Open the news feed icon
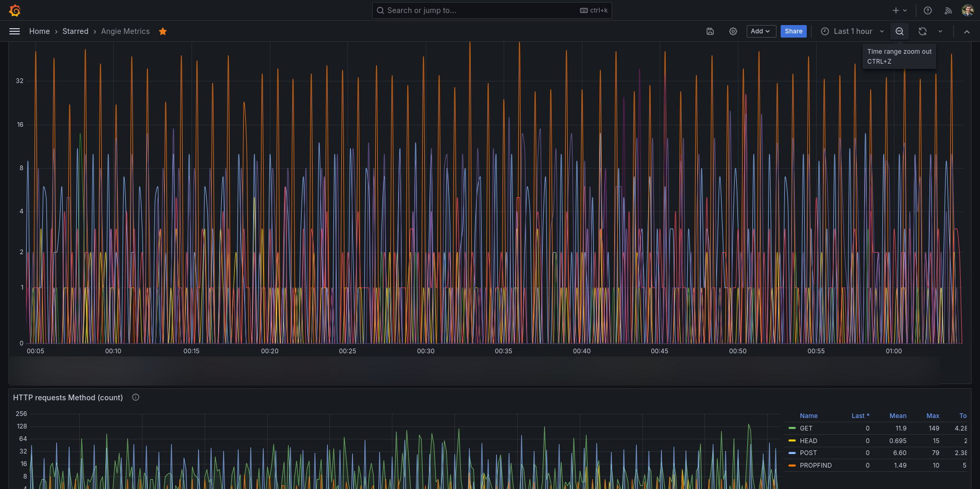The image size is (980, 489). (948, 10)
